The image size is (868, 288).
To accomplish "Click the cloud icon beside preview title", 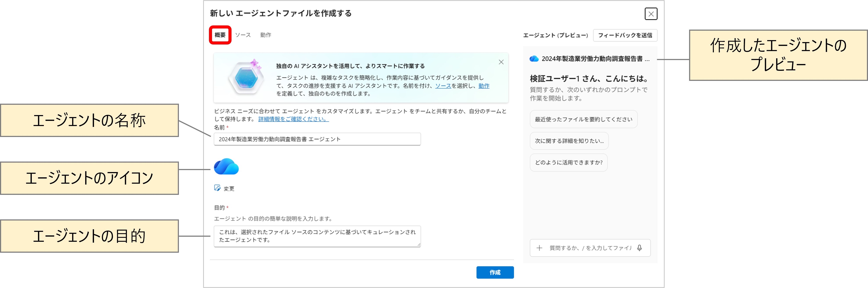I will click(x=534, y=59).
